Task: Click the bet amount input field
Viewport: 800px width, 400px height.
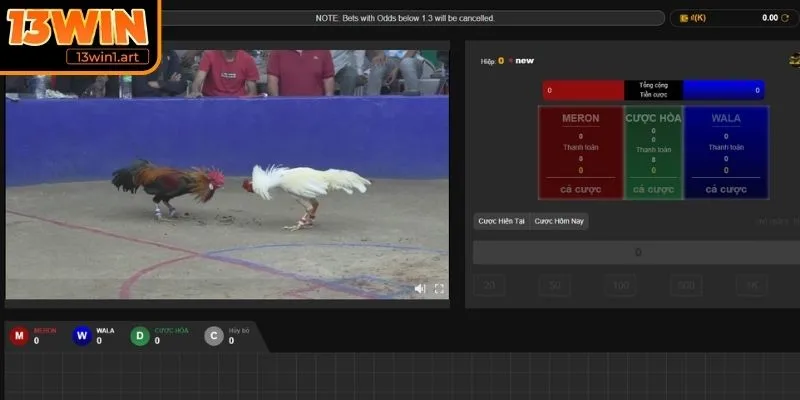Action: 637,253
